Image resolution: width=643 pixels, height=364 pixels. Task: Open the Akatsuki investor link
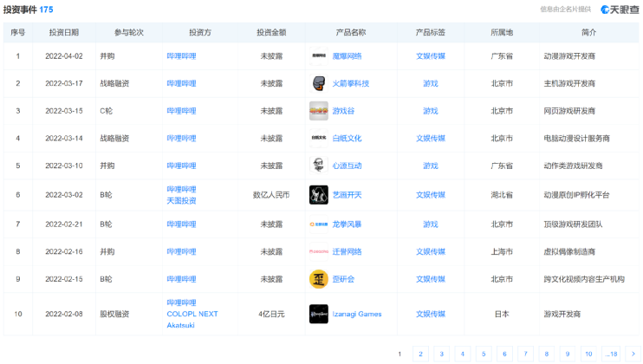pos(180,325)
